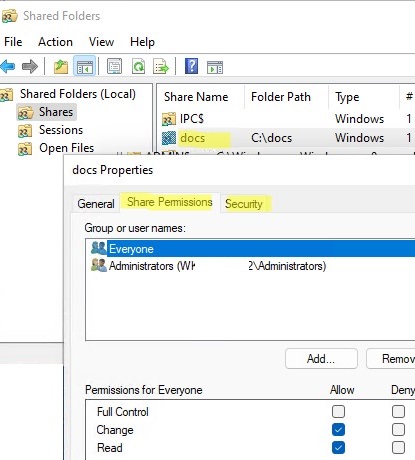This screenshot has height=460, width=415.
Task: Click the Export List toolbar icon
Action: point(161,67)
